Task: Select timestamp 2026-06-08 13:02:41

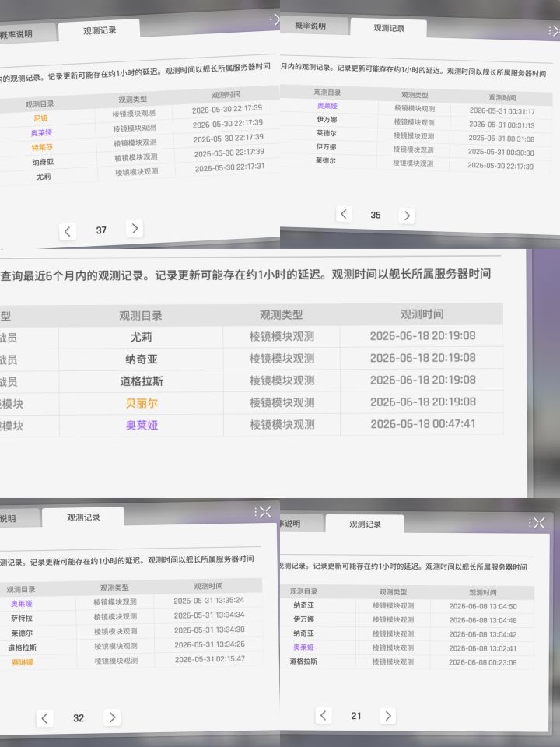Action: coord(483,648)
